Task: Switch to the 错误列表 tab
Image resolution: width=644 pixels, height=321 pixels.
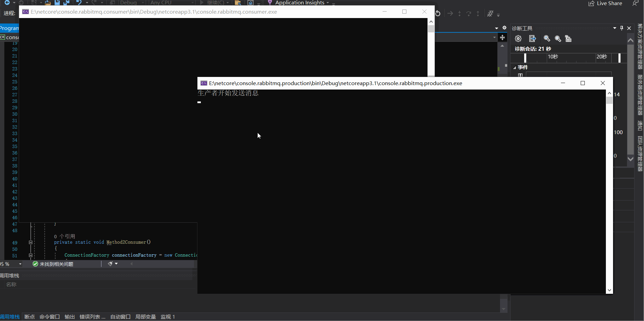Action: coord(93,317)
